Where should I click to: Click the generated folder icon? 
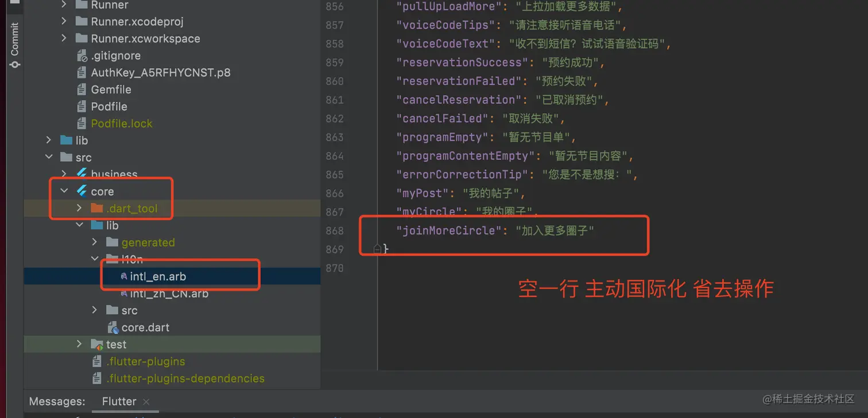click(112, 242)
